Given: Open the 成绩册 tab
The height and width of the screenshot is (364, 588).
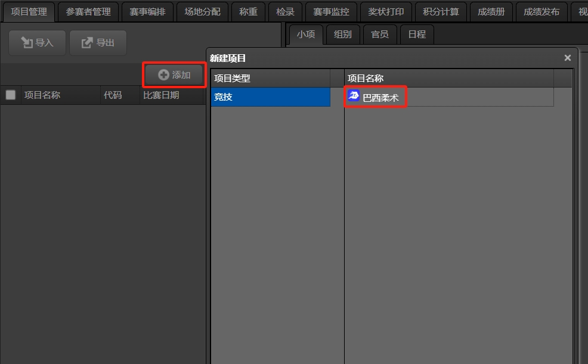Looking at the screenshot, I should coord(491,12).
